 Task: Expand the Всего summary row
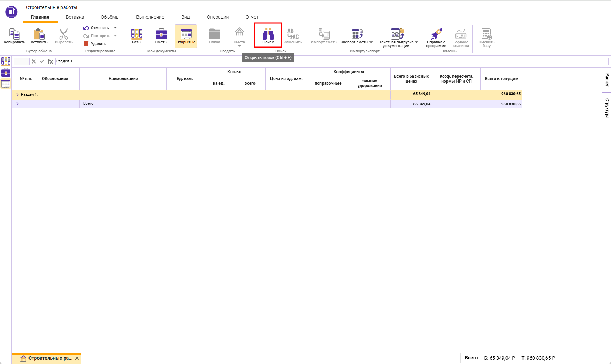pyautogui.click(x=17, y=104)
